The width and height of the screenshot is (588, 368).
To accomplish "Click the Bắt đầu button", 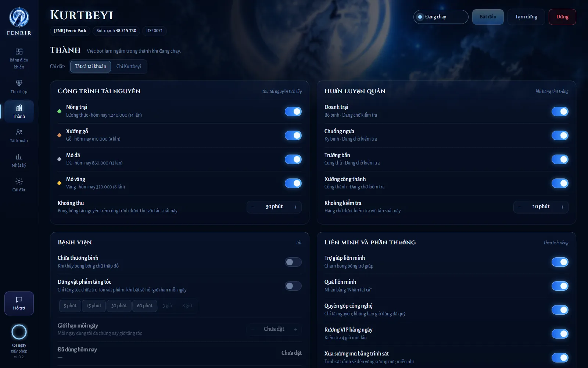I will tap(488, 17).
